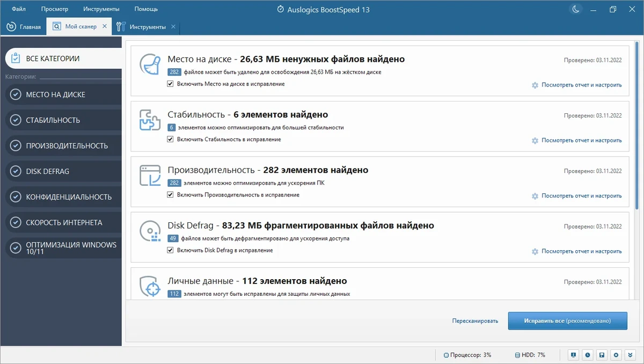
Task: Close the Инструменты tab
Action: click(x=173, y=26)
